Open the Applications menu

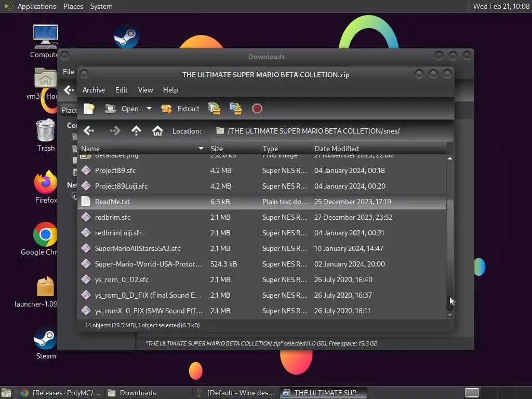point(37,6)
